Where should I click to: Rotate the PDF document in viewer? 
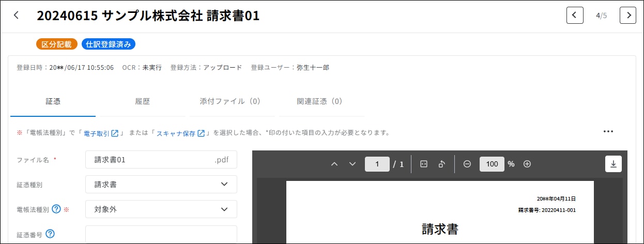442,164
